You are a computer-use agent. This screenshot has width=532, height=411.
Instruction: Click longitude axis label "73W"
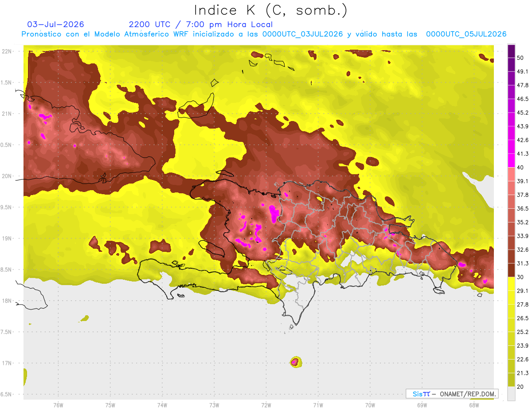[x=214, y=405]
